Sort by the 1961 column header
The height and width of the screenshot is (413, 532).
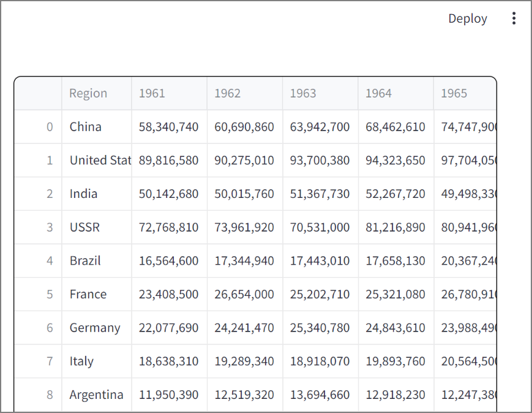[170, 93]
